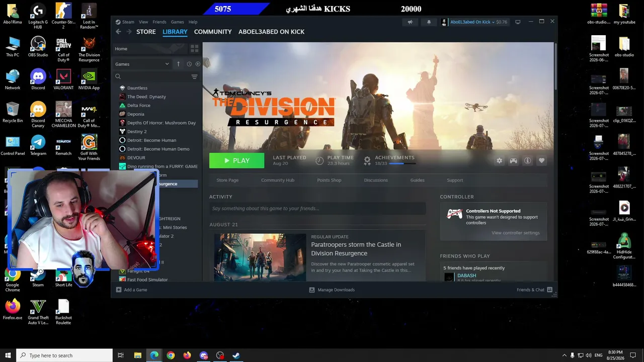The height and width of the screenshot is (362, 644).
Task: Go forward with the Steam forward arrow
Action: pyautogui.click(x=129, y=32)
